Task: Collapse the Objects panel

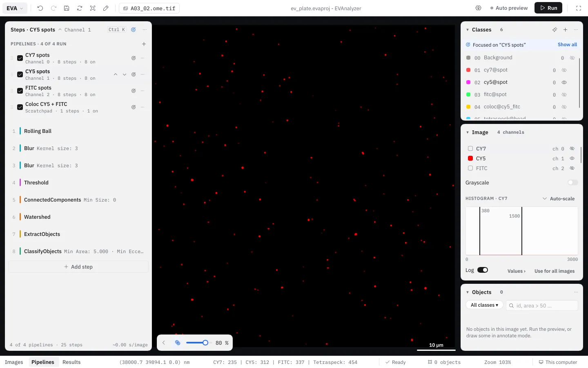Action: pos(468,292)
